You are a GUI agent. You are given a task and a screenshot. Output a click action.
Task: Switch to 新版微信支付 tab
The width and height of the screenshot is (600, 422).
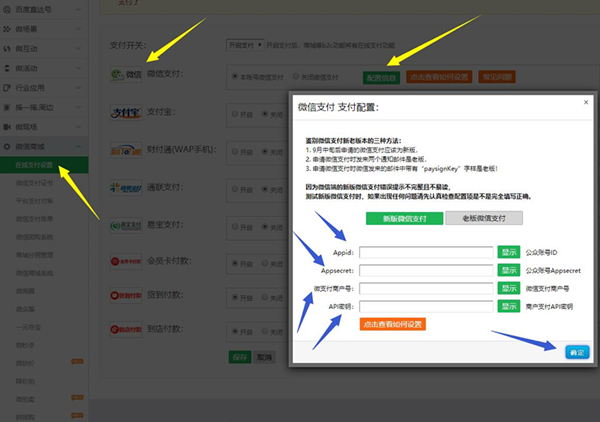404,218
